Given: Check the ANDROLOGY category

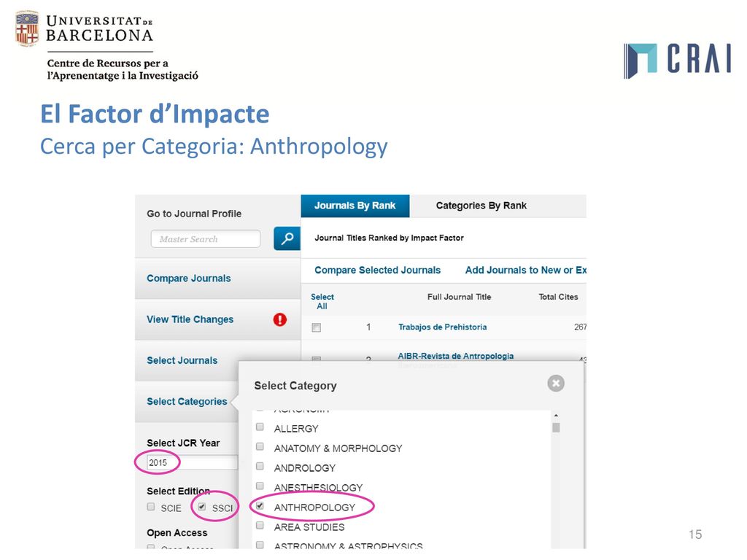Looking at the screenshot, I should coord(260,466).
